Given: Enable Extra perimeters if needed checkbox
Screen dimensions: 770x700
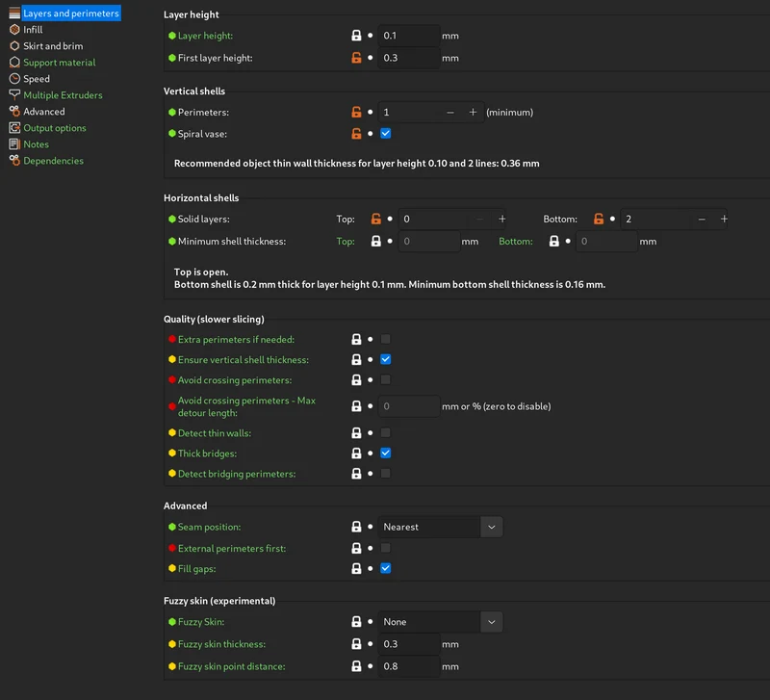Looking at the screenshot, I should [386, 339].
